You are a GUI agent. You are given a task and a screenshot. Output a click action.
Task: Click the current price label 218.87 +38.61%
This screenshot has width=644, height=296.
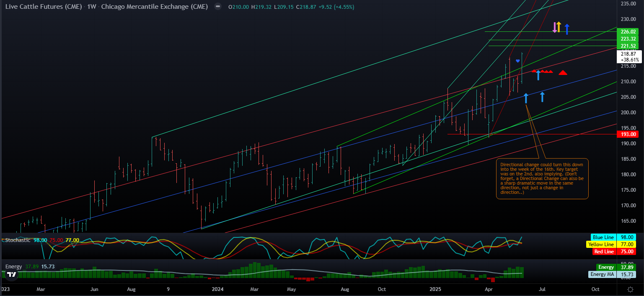[x=629, y=57]
